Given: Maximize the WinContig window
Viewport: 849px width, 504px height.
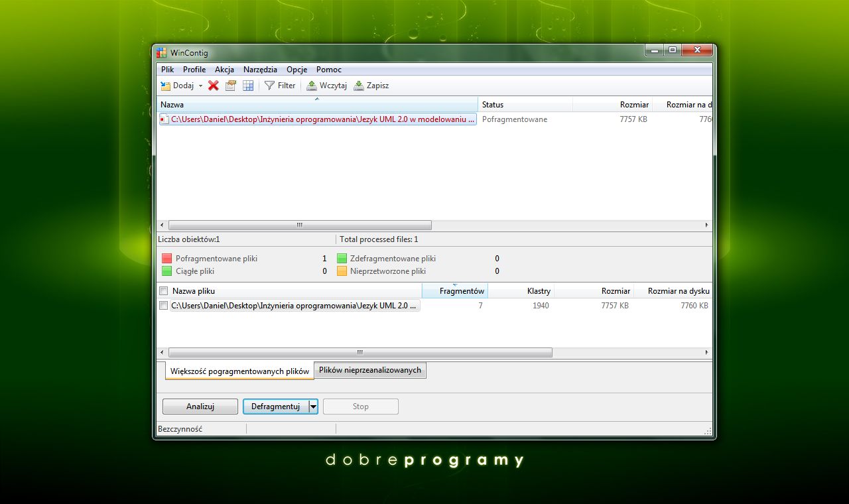Looking at the screenshot, I should click(672, 50).
